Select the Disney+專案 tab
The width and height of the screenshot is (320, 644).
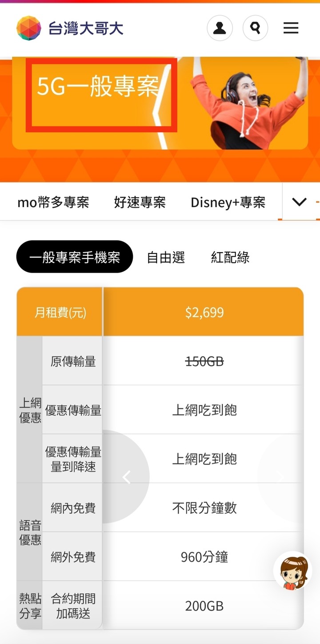click(228, 202)
